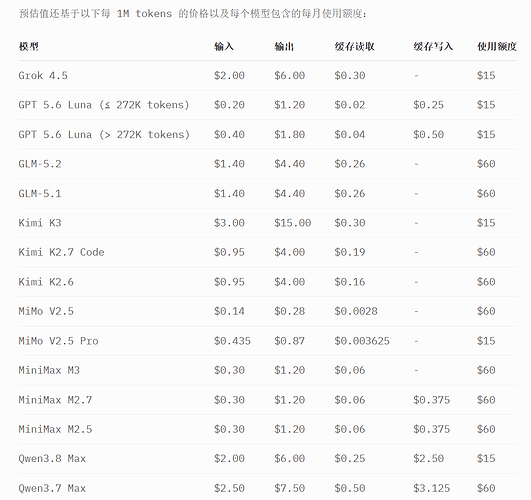This screenshot has height=500, width=531.
Task: Click MiniMax M2.5 cache write $0.375
Action: pos(431,429)
